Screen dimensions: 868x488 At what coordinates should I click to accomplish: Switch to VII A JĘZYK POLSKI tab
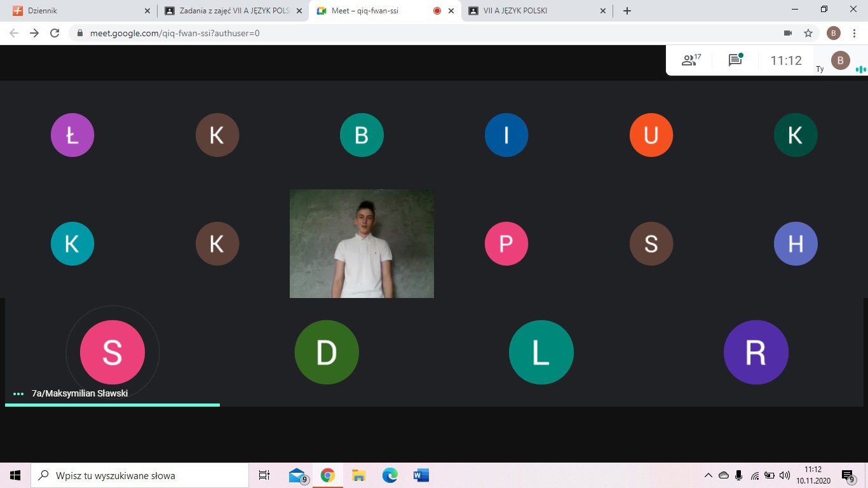tap(537, 11)
